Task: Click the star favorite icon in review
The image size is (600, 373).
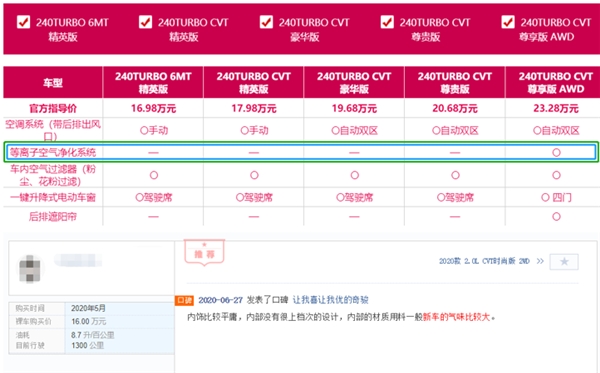Action: click(x=564, y=262)
